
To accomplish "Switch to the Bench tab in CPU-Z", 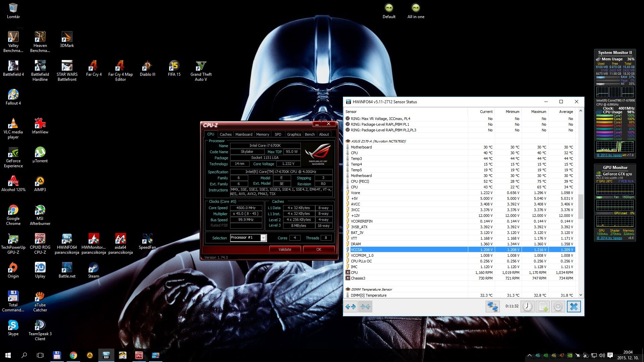I will click(310, 134).
